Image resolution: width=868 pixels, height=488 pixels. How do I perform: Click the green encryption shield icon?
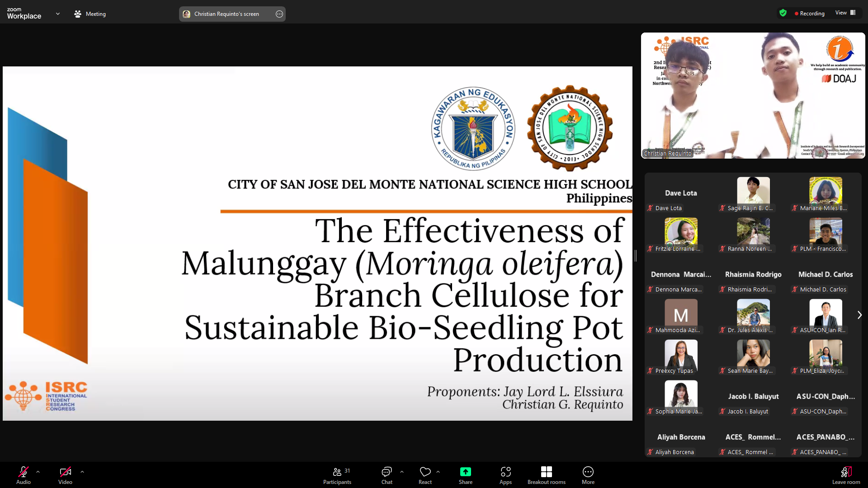(x=783, y=13)
